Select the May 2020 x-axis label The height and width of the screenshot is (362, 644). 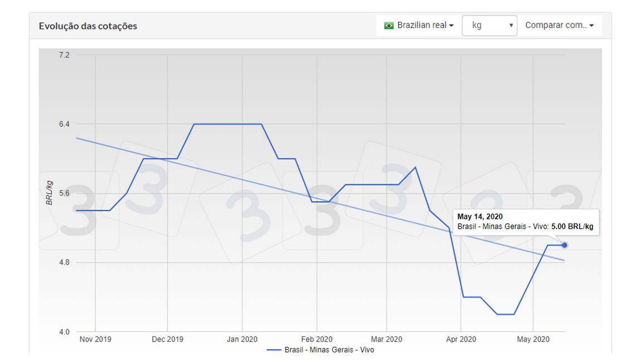(x=533, y=339)
